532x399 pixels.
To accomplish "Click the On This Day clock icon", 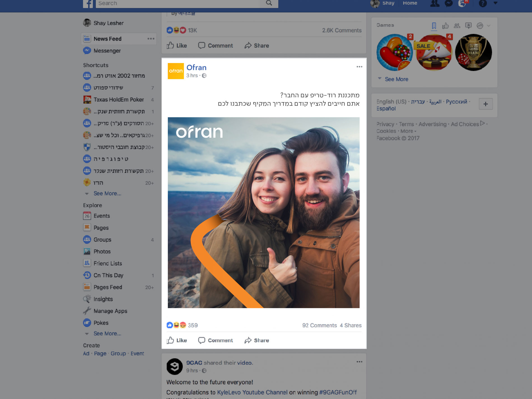I will click(x=87, y=275).
